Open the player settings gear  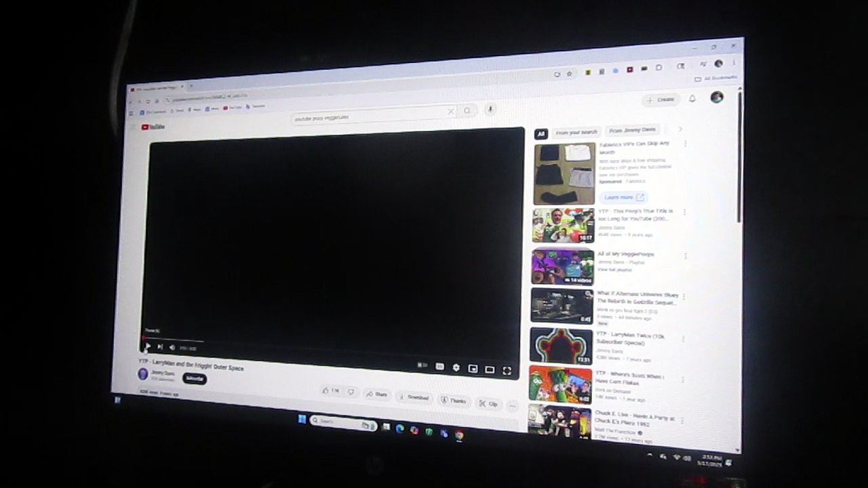pos(456,368)
